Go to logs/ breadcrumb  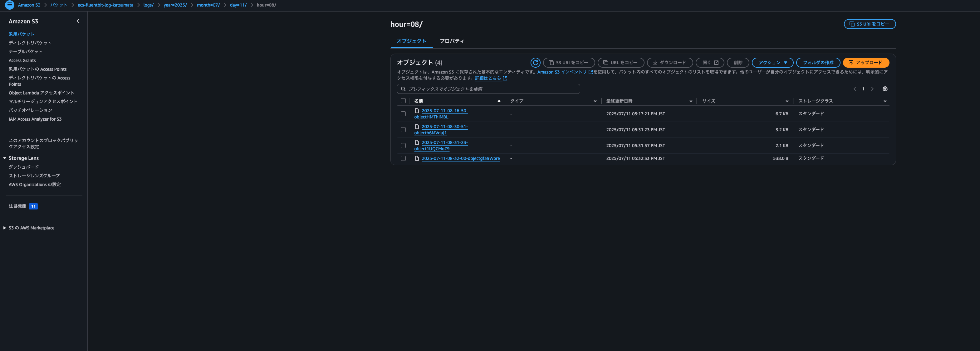(148, 5)
